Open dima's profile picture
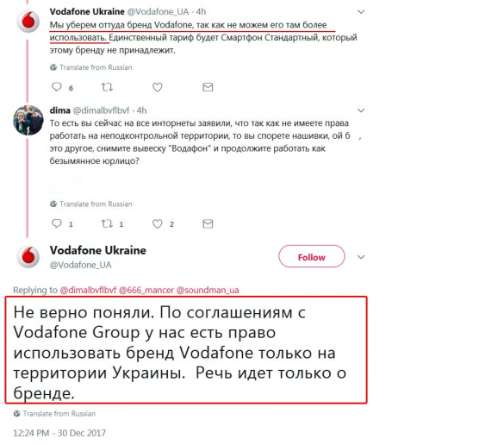 (28, 120)
